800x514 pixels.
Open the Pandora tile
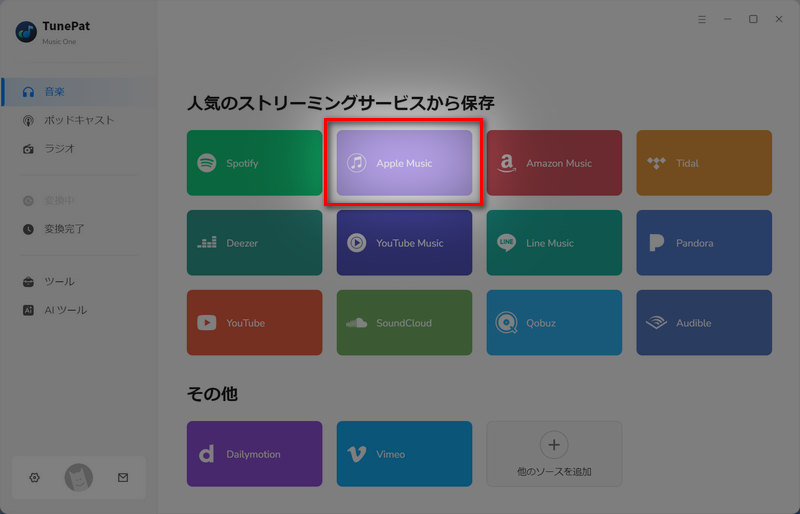[704, 242]
